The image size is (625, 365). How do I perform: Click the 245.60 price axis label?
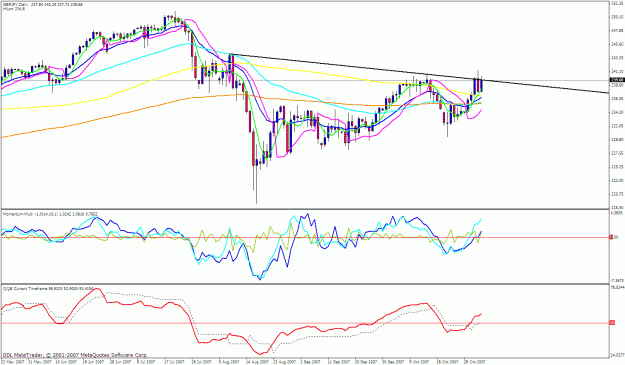(617, 44)
